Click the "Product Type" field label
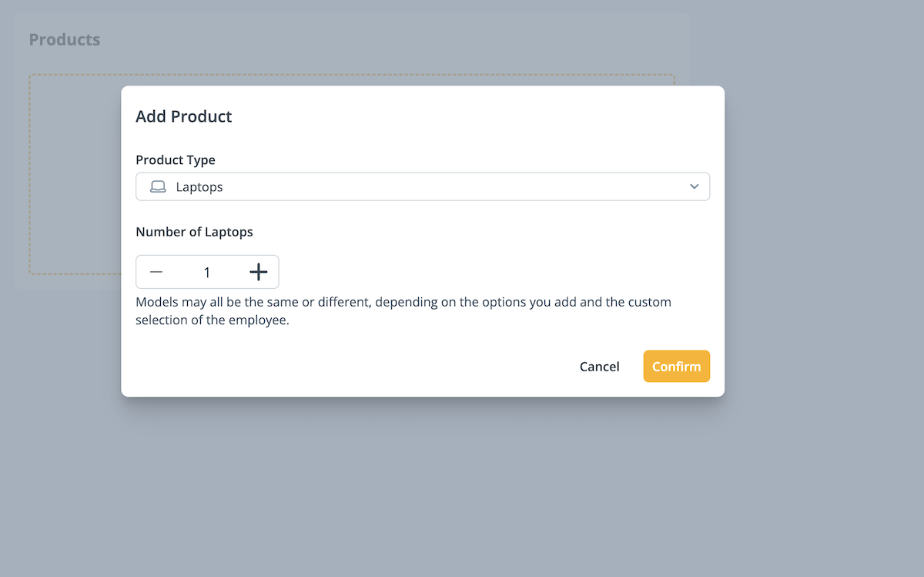 [176, 160]
